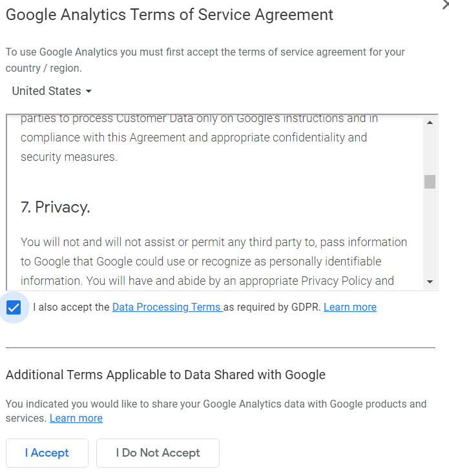Open the Data Processing Terms link

click(167, 307)
